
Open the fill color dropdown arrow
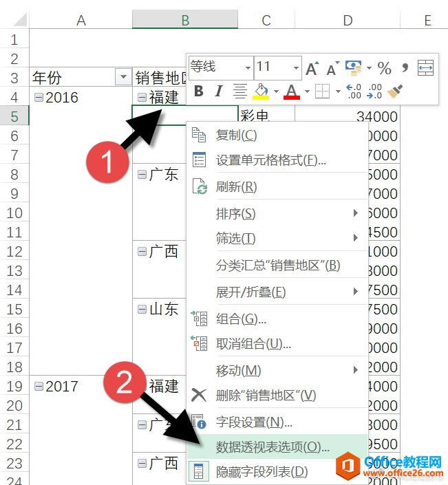tap(276, 91)
